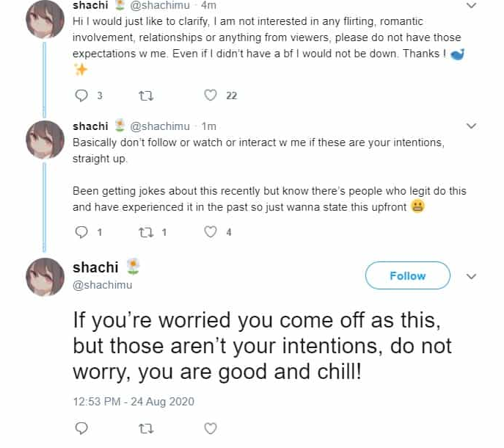Viewport: 504px width, 448px height.
Task: Open more options chevron on second tweet
Action: (472, 126)
